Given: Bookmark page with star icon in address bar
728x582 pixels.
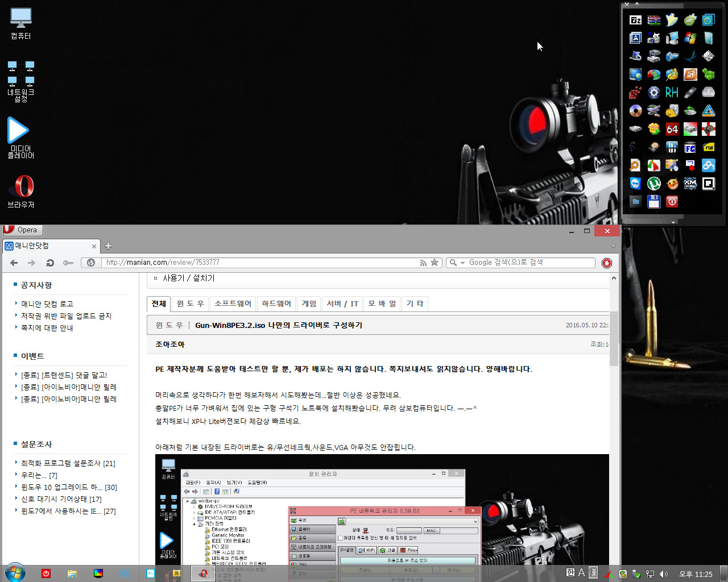Looking at the screenshot, I should tap(435, 263).
